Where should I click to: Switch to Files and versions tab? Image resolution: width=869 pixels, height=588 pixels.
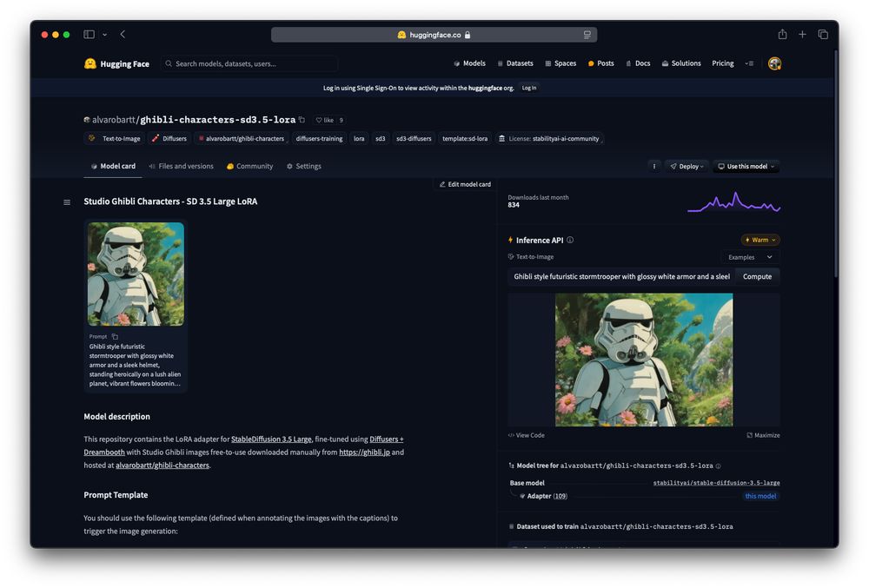(181, 166)
